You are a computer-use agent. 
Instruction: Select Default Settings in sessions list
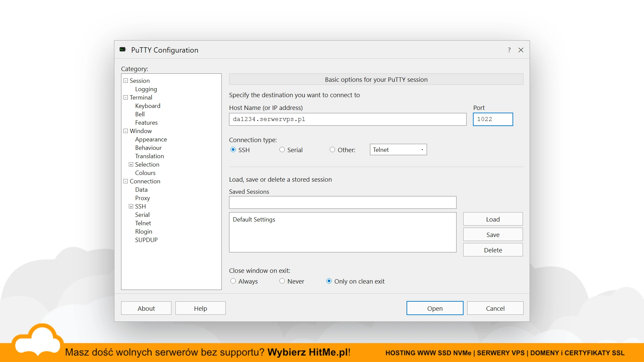click(x=254, y=220)
